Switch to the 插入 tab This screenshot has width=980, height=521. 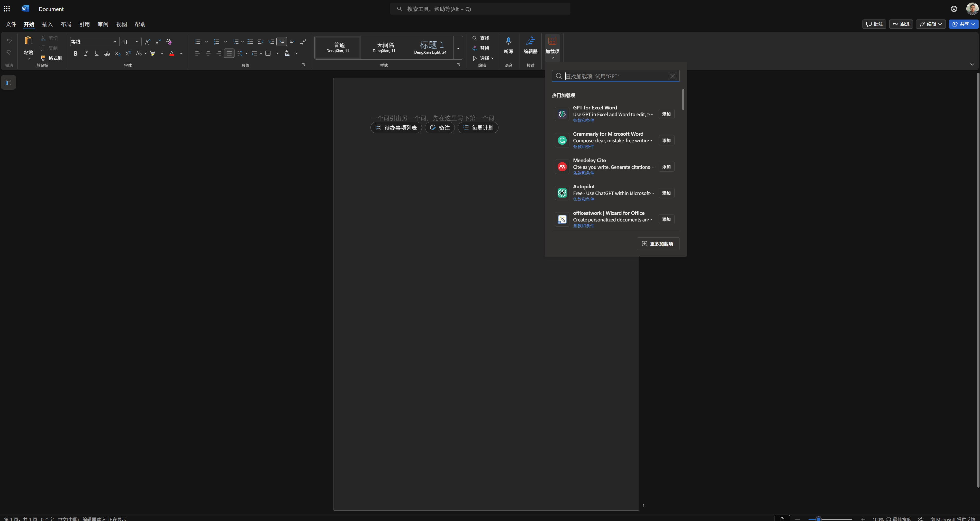[x=47, y=24]
